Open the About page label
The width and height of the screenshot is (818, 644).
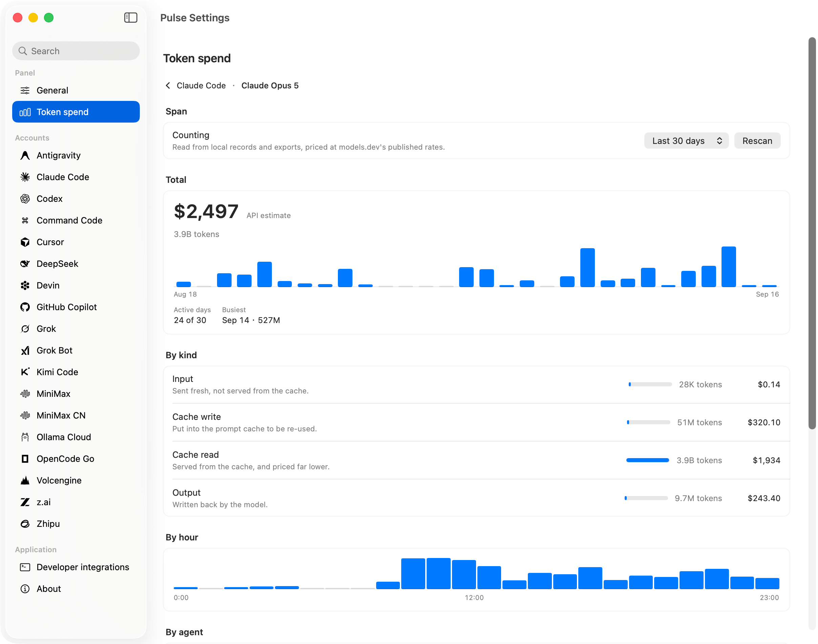coord(49,589)
